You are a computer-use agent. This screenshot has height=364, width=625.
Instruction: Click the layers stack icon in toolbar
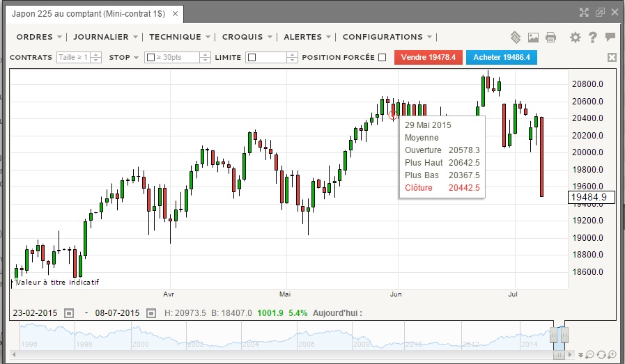516,38
